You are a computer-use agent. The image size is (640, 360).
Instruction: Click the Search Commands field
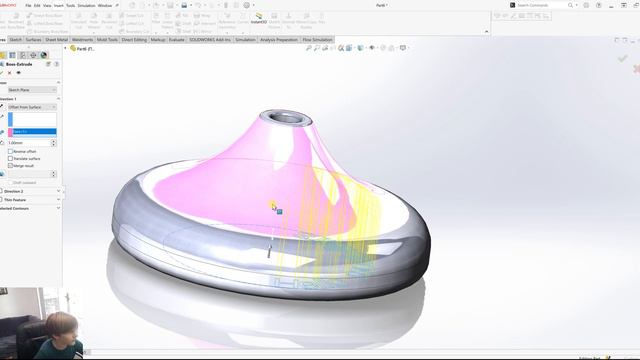click(541, 5)
